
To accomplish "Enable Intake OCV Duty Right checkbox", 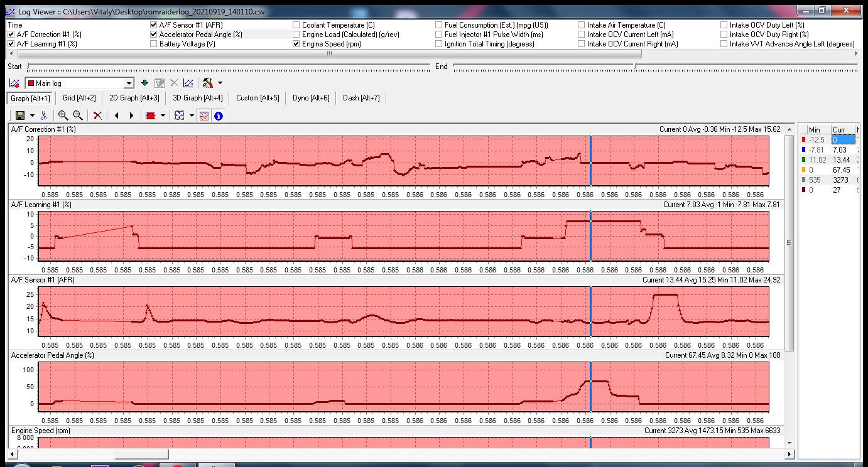I will (724, 35).
